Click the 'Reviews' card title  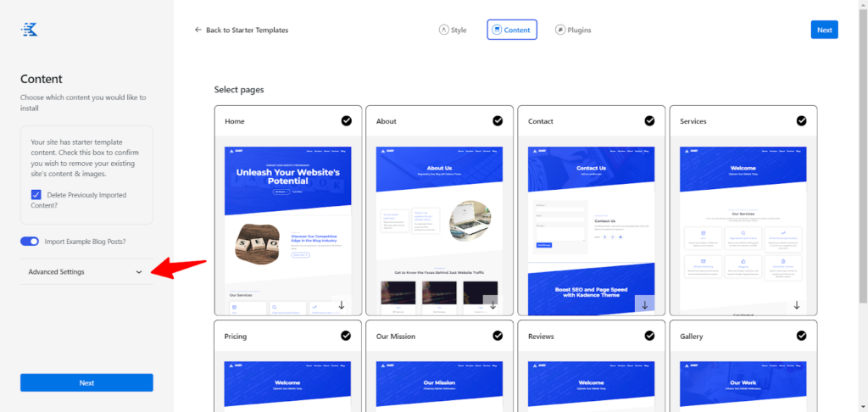click(541, 337)
